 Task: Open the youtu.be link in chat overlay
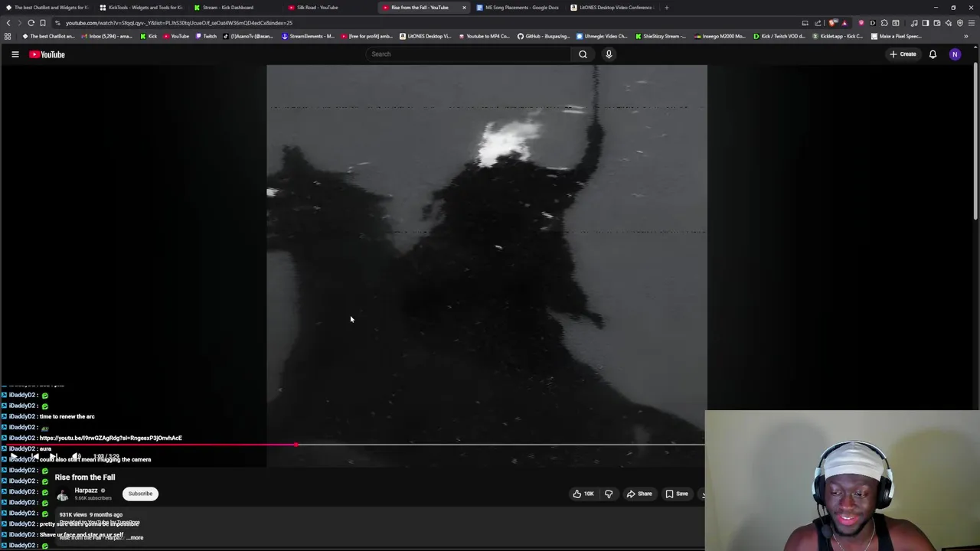[110, 438]
